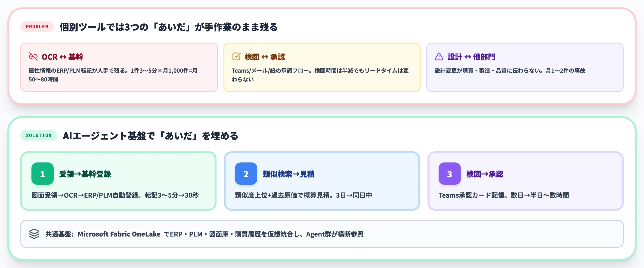Click the OCR ↔ 基幹 card title
Viewport: 644px width, 268px height.
(62, 57)
